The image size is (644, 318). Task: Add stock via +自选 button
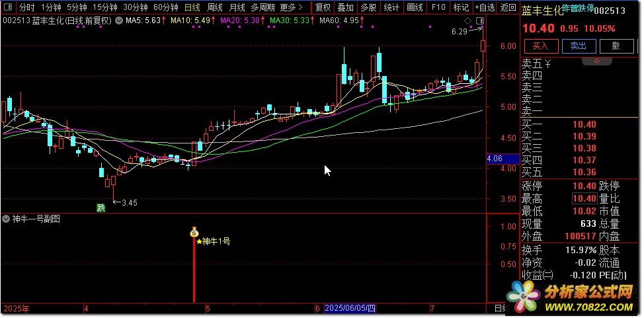[x=485, y=7]
